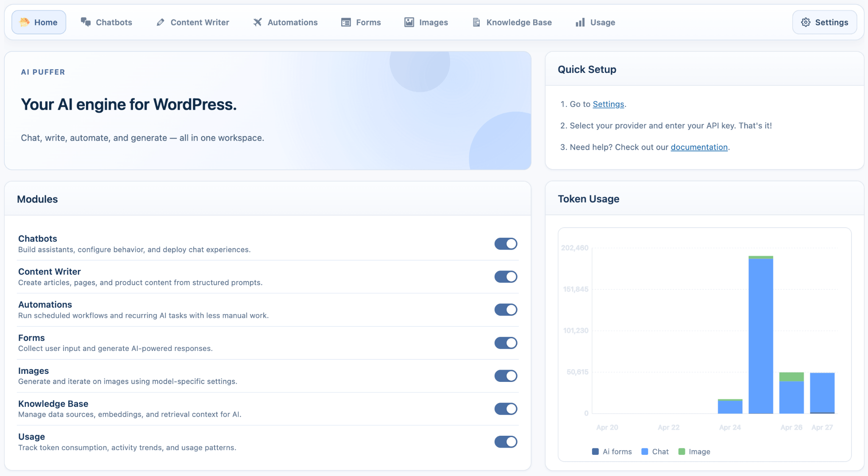This screenshot has height=476, width=868.
Task: Click the Automations crossed-tools icon
Action: click(257, 22)
